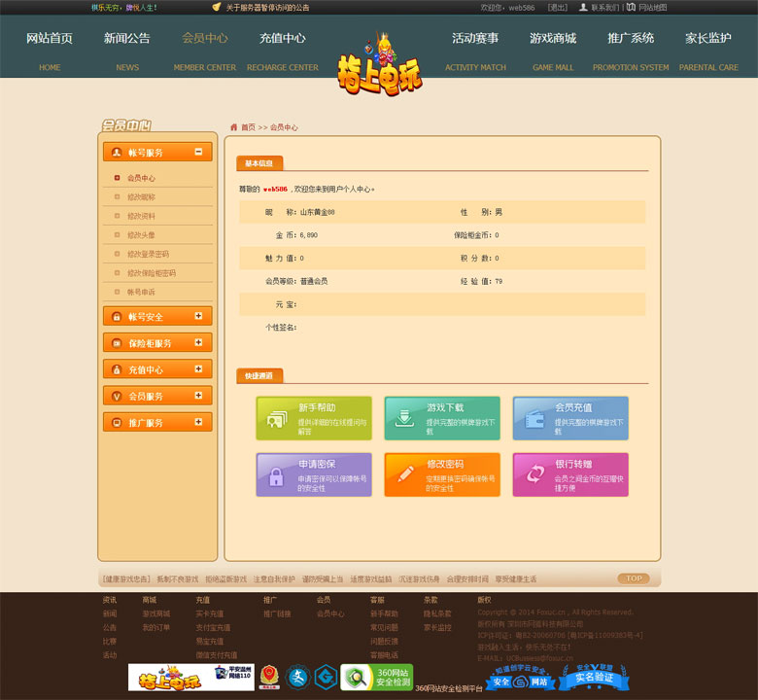Expand the 充值中心 sidebar section

coord(198,369)
